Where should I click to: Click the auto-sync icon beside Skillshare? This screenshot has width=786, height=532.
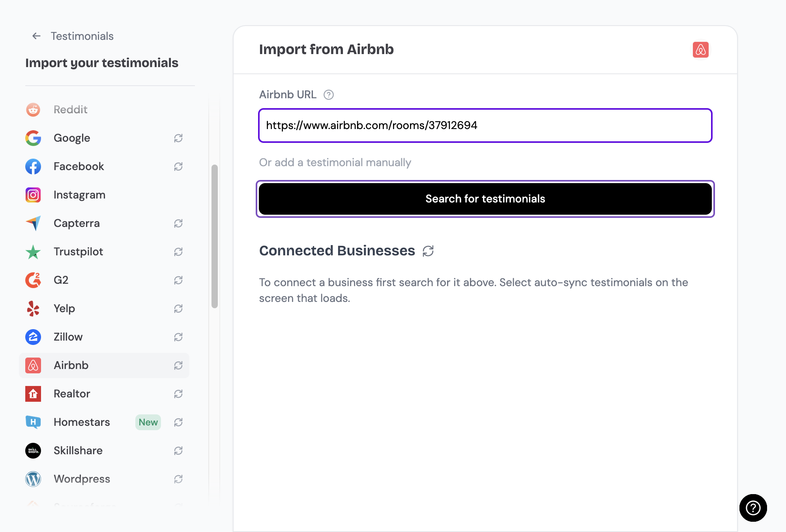tap(178, 451)
